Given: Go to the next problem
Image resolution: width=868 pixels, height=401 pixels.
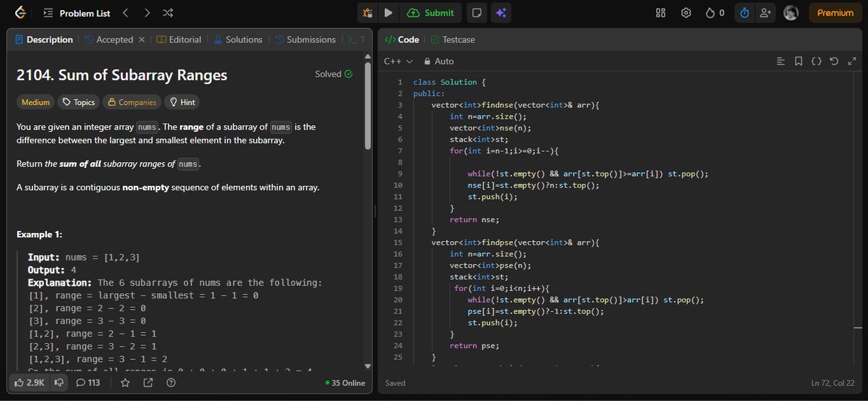Looking at the screenshot, I should 147,13.
